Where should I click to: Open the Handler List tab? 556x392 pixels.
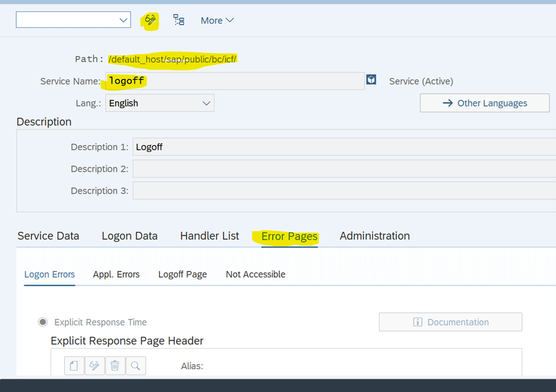pos(210,236)
